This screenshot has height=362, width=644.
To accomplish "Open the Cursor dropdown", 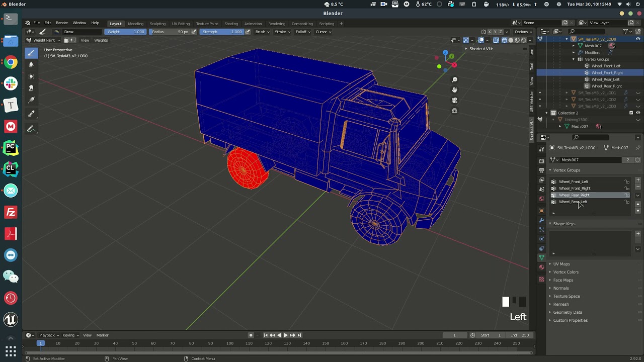I will pos(323,32).
